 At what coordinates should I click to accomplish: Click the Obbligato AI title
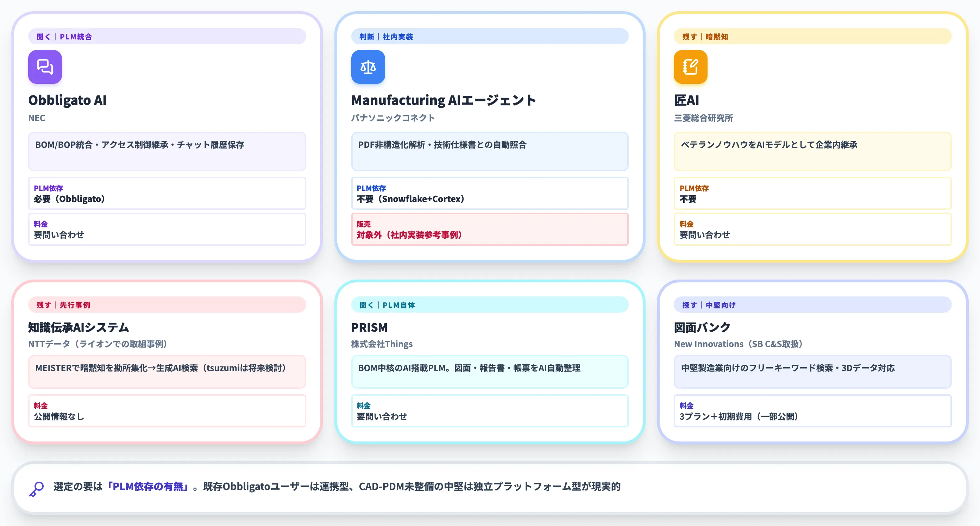pyautogui.click(x=67, y=100)
